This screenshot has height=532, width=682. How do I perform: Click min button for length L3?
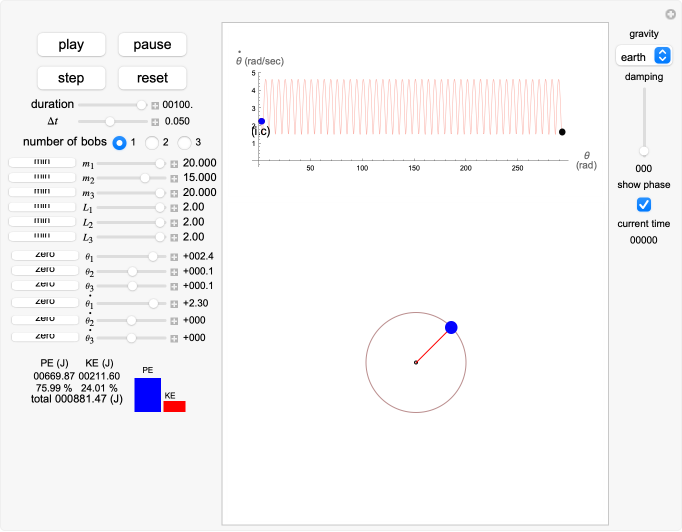pyautogui.click(x=42, y=237)
